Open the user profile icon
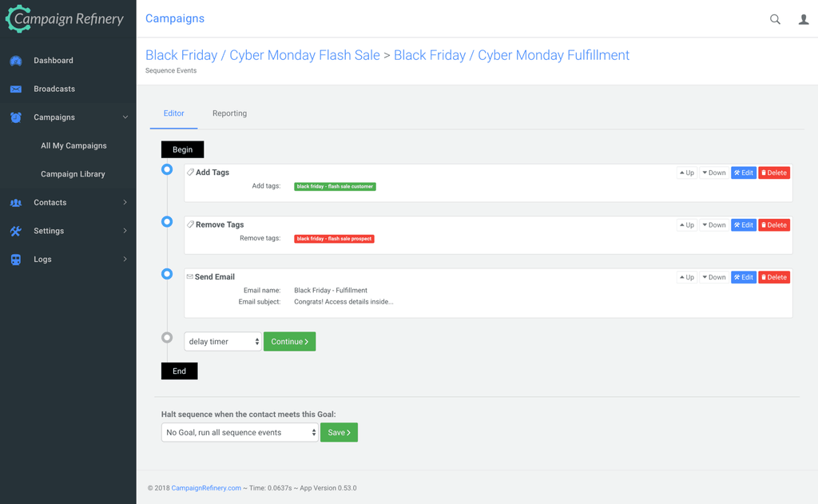This screenshot has height=504, width=818. click(804, 19)
